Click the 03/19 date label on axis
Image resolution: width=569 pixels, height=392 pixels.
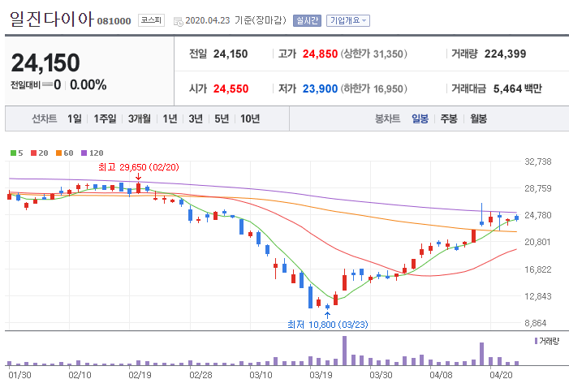click(x=321, y=375)
